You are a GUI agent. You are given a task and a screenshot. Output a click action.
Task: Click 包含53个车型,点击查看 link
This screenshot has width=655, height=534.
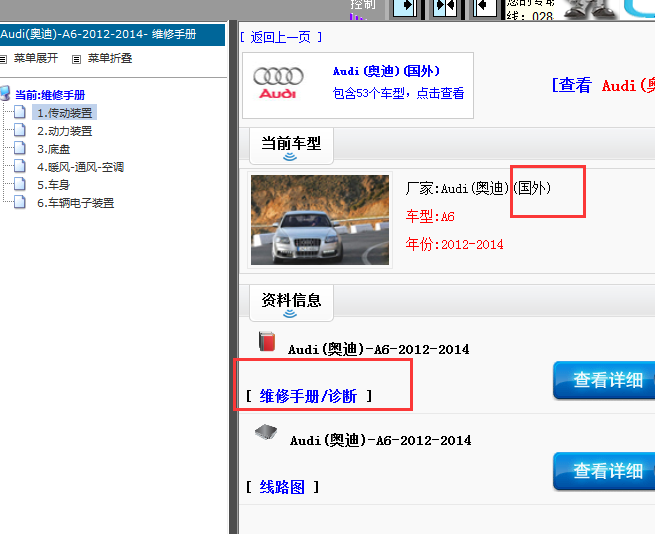tap(398, 93)
